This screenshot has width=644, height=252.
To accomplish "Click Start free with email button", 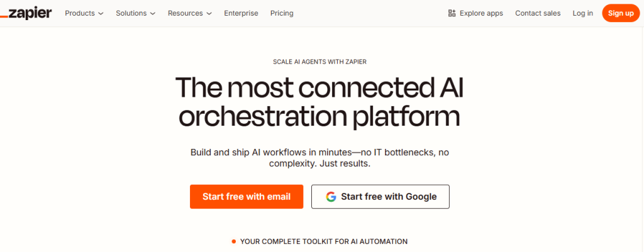I will tap(247, 197).
